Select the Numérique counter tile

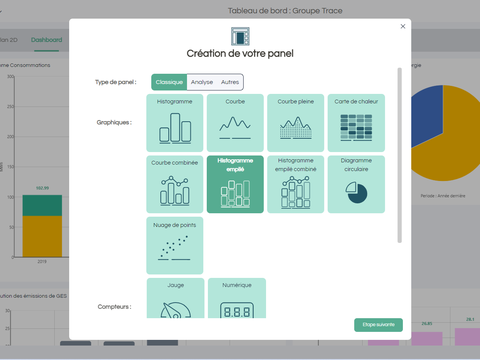237,298
